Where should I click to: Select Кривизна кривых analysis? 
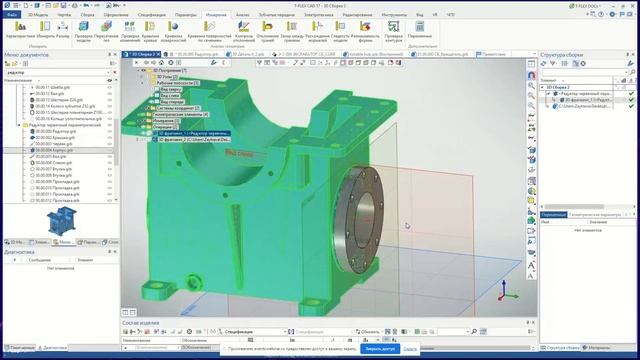tap(150, 31)
